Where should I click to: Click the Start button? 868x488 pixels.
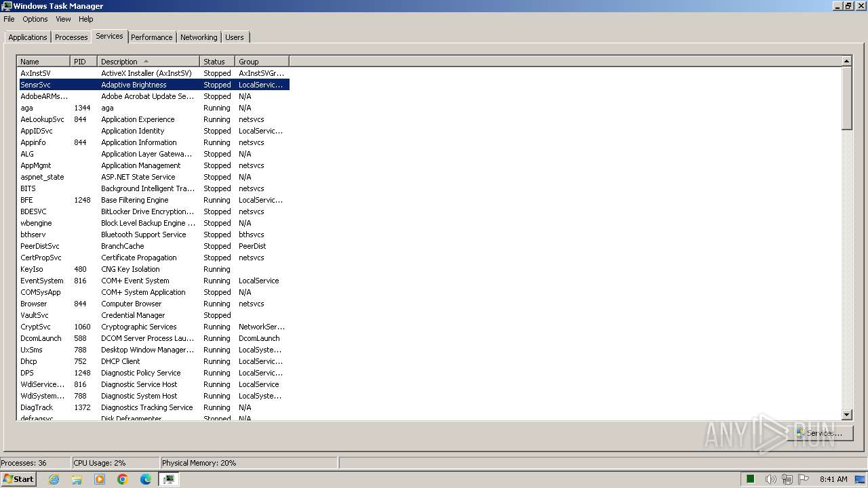point(18,479)
